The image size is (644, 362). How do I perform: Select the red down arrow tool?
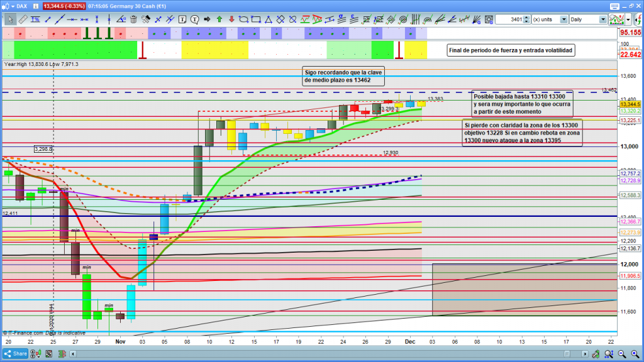click(231, 19)
